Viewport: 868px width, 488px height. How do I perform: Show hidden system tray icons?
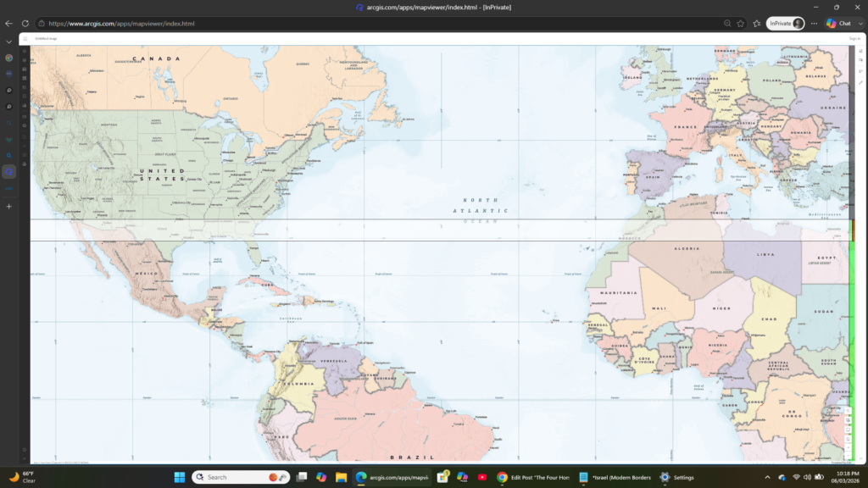point(767,477)
